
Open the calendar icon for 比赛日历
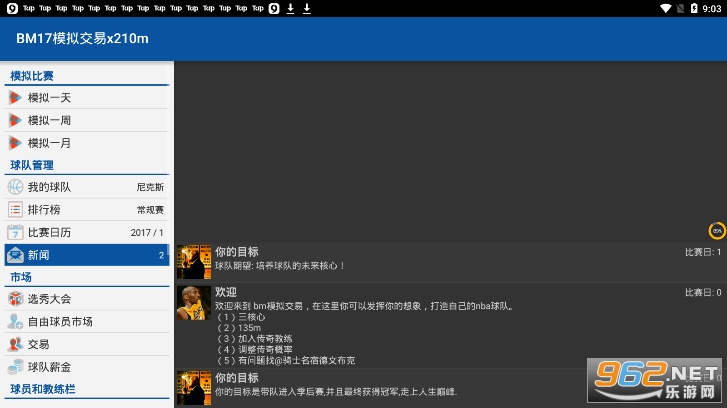pos(15,232)
